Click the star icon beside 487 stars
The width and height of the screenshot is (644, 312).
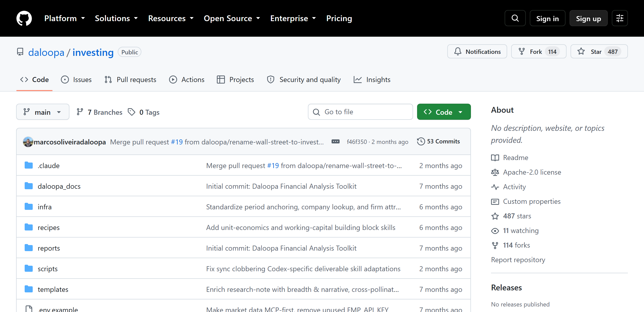coord(495,216)
